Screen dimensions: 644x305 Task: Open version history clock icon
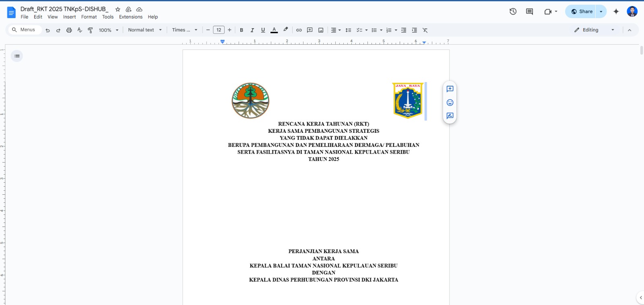tap(513, 12)
